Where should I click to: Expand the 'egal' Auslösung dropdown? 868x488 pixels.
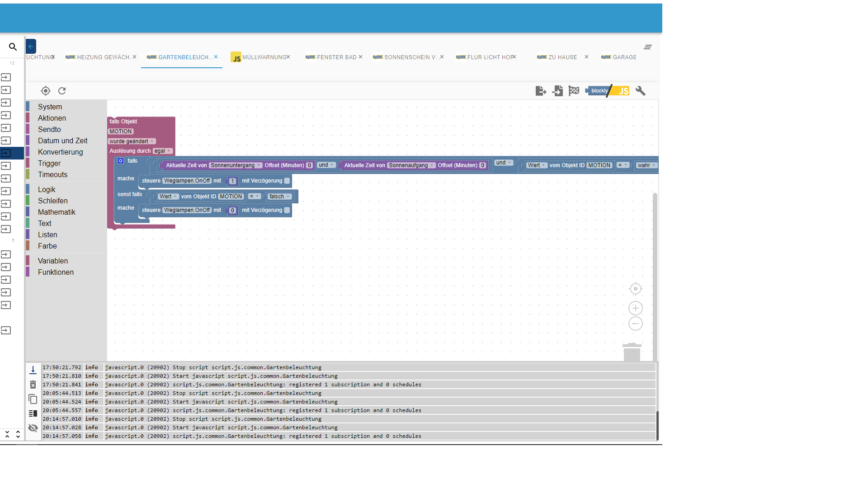(162, 151)
